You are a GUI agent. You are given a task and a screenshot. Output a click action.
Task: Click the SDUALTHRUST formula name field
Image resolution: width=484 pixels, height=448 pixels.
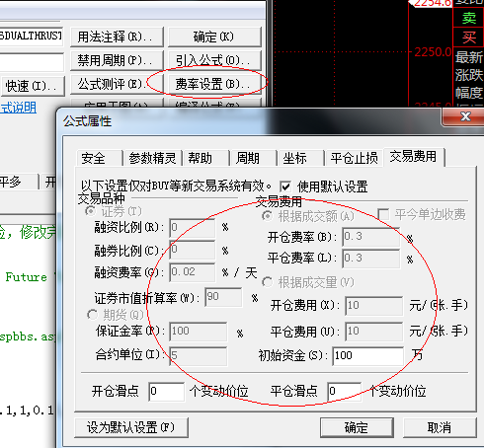coord(32,36)
